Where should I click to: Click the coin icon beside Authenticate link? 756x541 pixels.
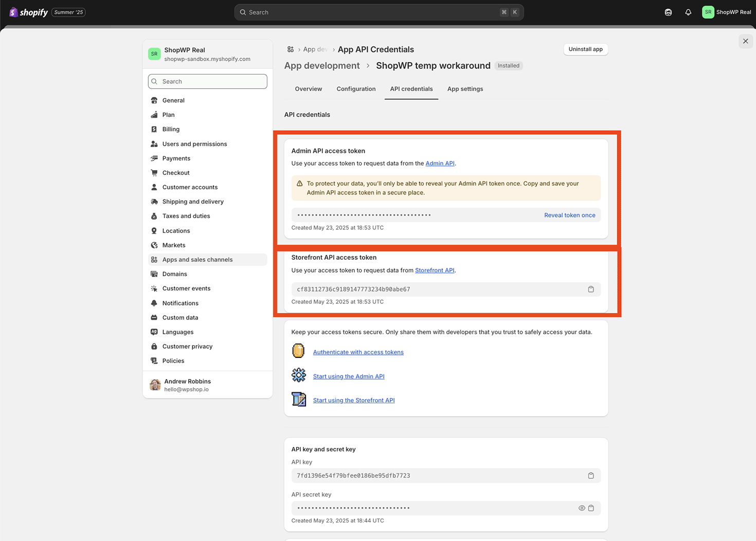298,351
